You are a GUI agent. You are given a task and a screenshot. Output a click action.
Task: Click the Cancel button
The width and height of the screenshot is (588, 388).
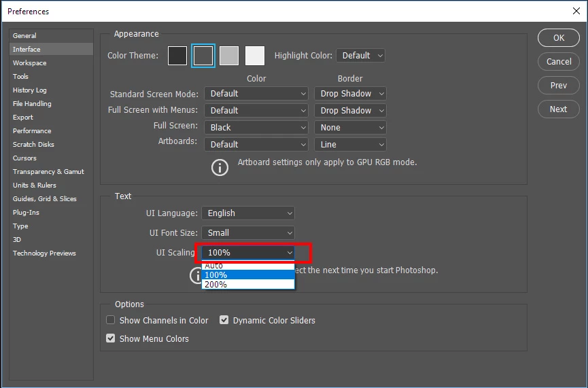[x=559, y=61]
